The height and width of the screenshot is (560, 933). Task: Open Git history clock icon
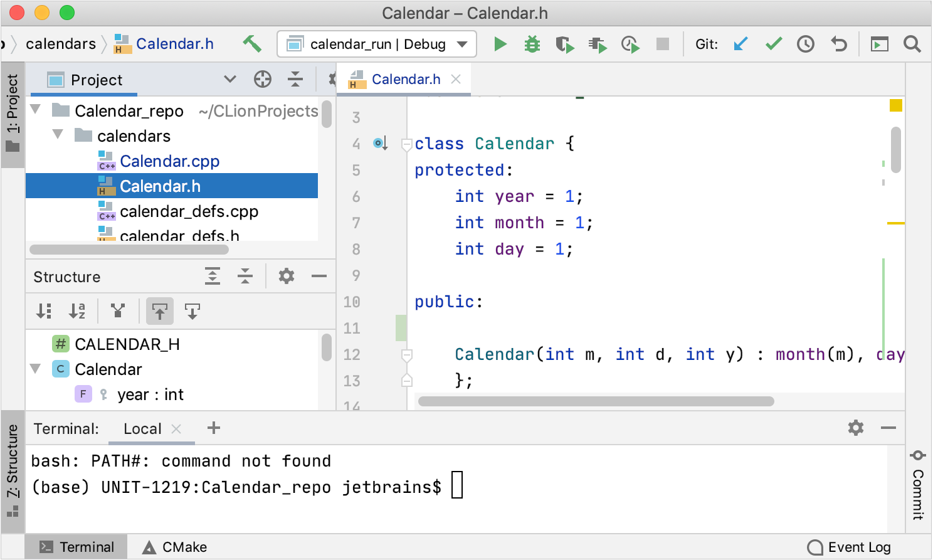[806, 44]
